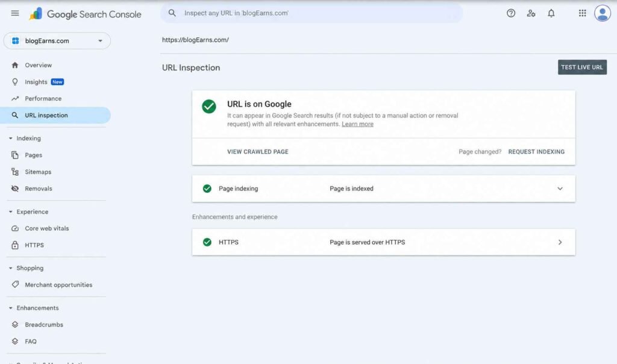617x364 pixels.
Task: Open the Help question mark icon
Action: (x=511, y=13)
